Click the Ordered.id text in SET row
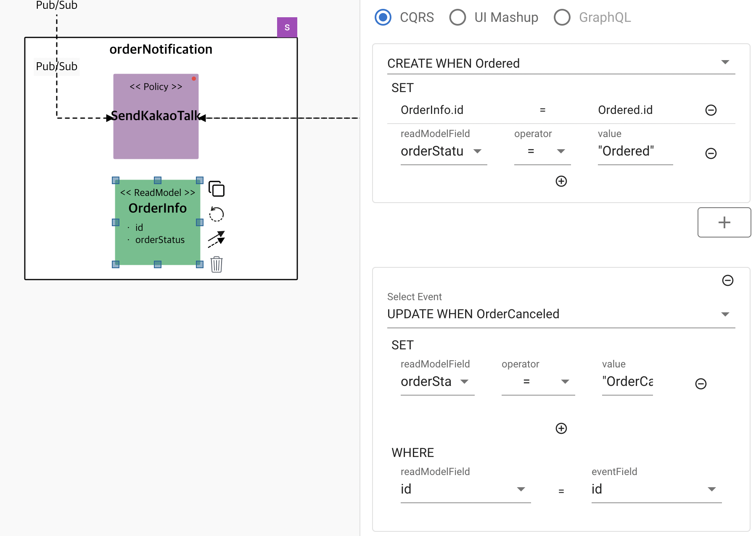Viewport: 756px width, 536px height. coord(625,110)
